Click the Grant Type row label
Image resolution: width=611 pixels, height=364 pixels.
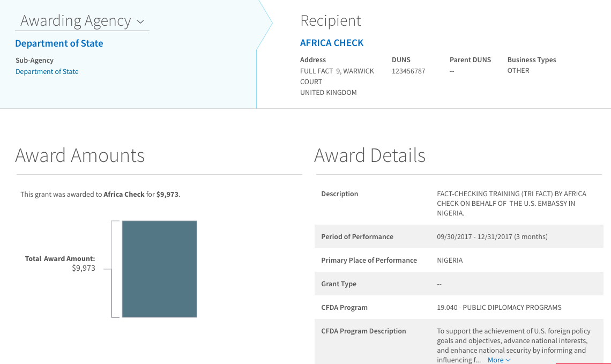pos(339,284)
